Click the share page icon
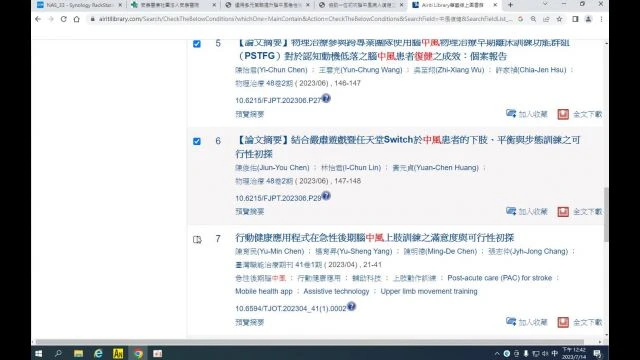The width and height of the screenshot is (640, 360). (x=546, y=19)
